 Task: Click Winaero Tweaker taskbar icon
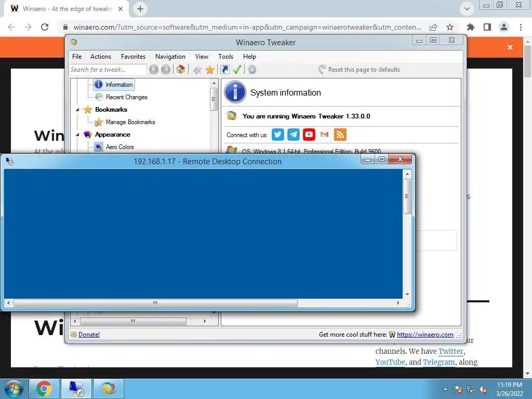click(x=109, y=389)
